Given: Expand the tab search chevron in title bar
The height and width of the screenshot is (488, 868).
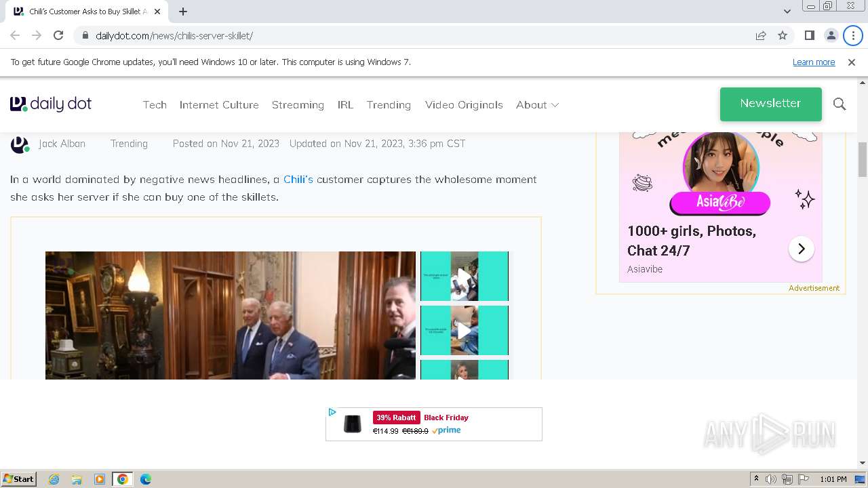Looking at the screenshot, I should (x=787, y=12).
